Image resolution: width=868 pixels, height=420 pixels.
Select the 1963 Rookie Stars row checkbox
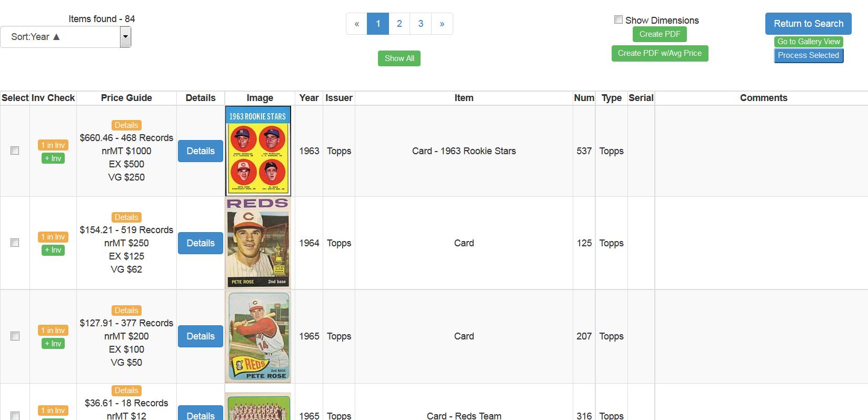pyautogui.click(x=15, y=151)
